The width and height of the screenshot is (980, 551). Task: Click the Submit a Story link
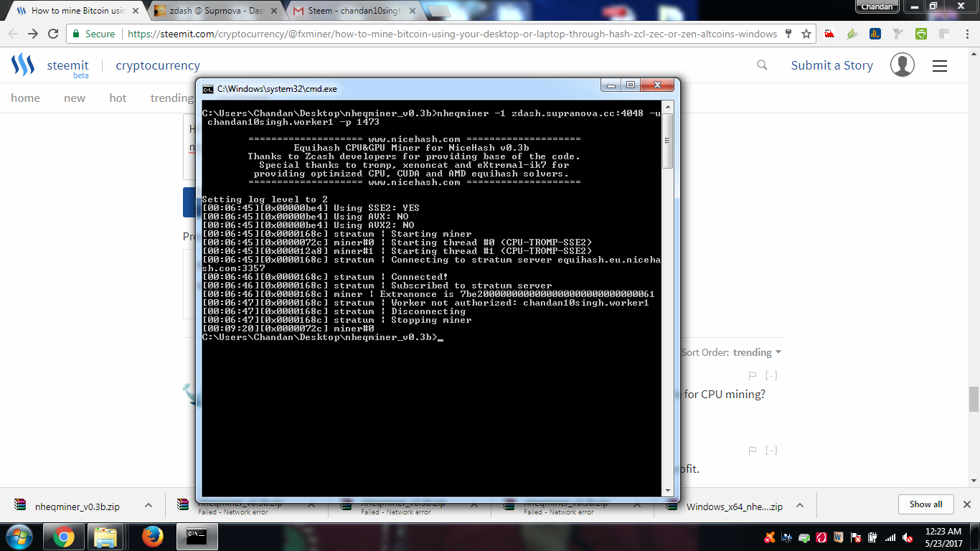point(831,65)
